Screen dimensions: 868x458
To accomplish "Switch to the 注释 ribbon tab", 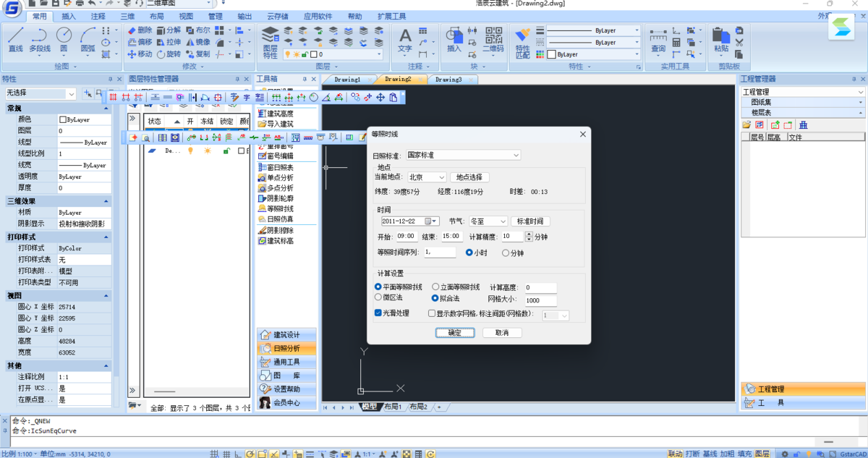I will point(98,16).
